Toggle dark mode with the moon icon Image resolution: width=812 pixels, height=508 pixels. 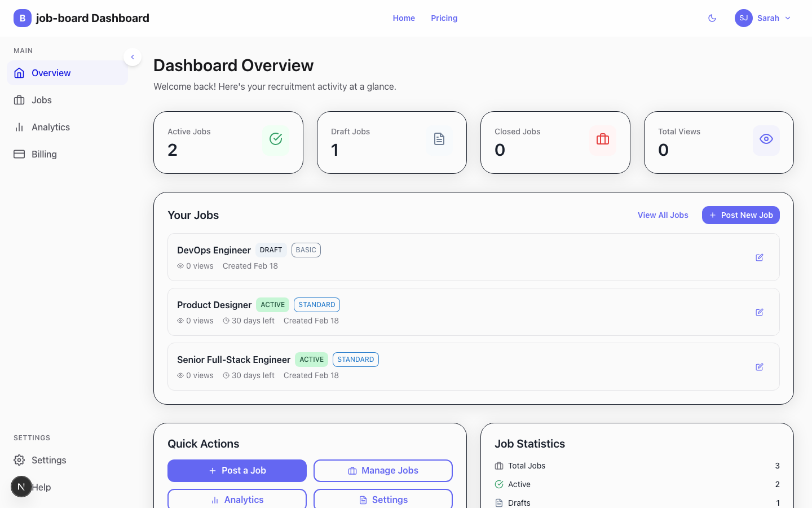pyautogui.click(x=712, y=18)
